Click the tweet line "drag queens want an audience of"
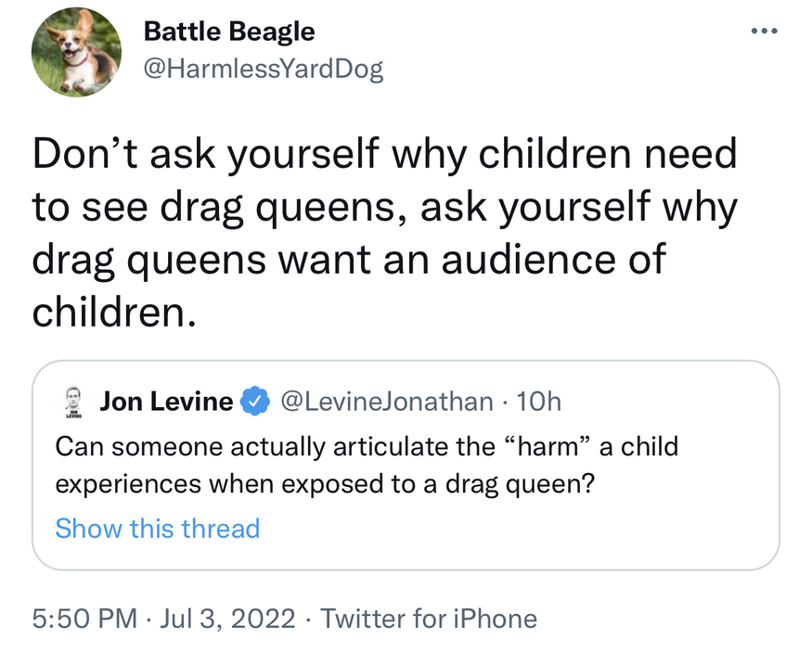 point(349,259)
